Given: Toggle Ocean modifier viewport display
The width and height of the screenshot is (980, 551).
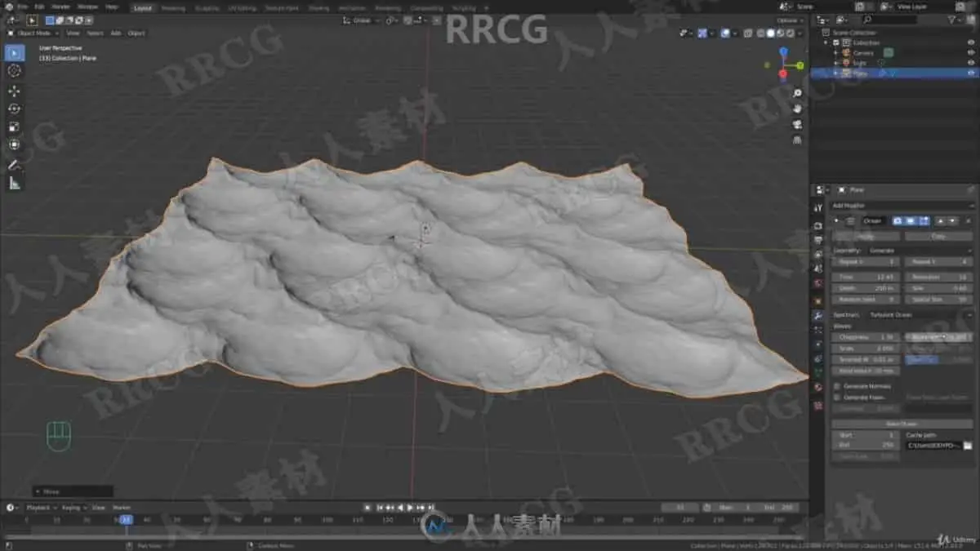Looking at the screenshot, I should [x=911, y=220].
